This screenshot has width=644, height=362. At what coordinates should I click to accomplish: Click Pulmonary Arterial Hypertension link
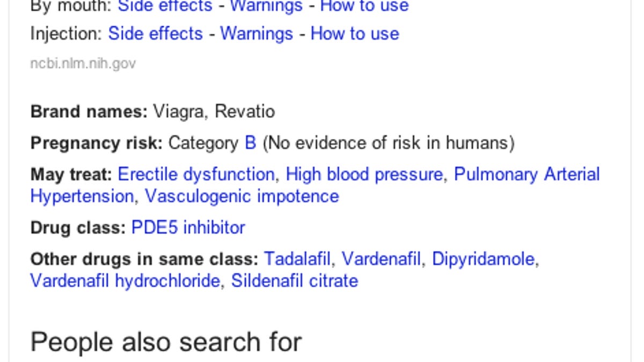coord(527,174)
